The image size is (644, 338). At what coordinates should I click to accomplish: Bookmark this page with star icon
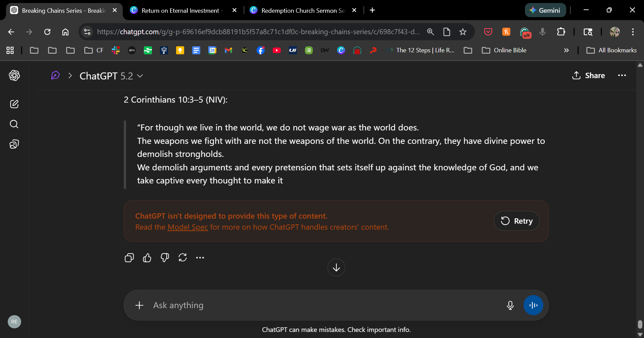tap(463, 32)
